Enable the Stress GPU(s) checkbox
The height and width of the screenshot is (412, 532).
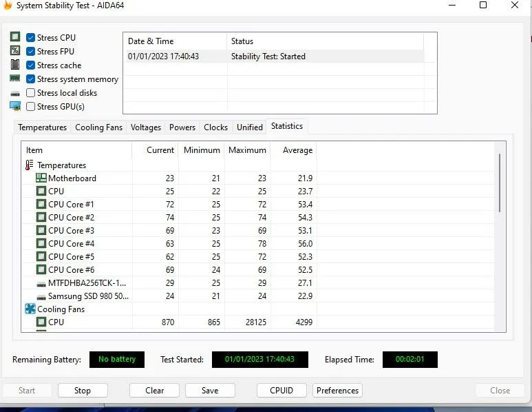coord(30,106)
